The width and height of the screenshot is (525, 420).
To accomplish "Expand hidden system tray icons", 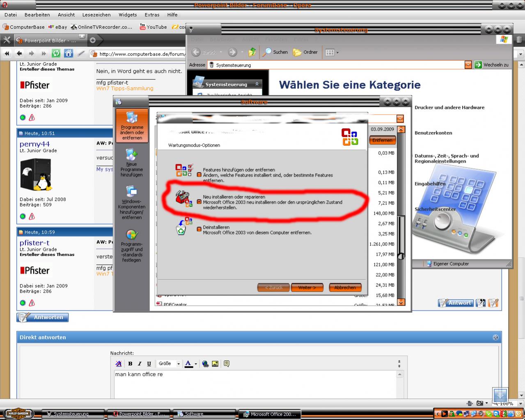I will coord(438,413).
